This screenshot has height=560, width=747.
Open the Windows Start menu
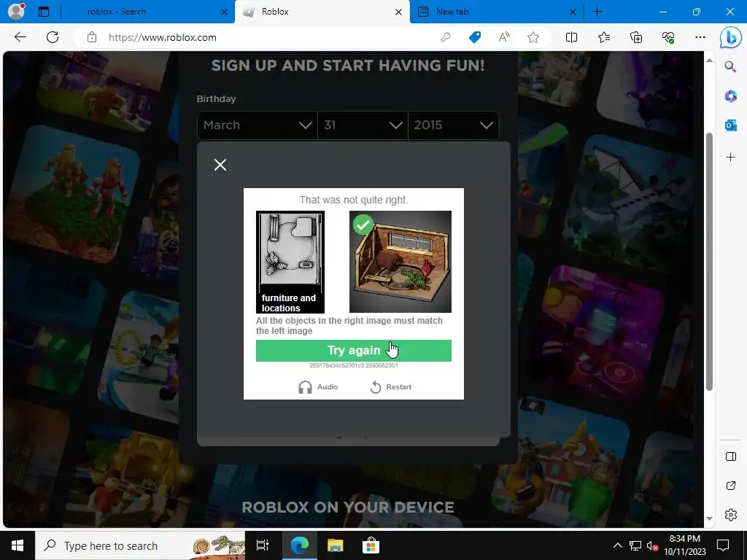pyautogui.click(x=18, y=545)
